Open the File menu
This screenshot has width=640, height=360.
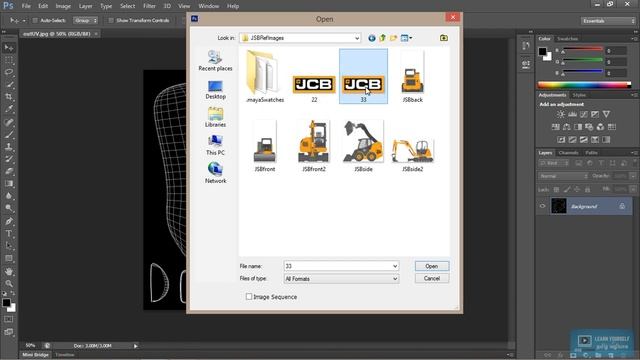(x=26, y=6)
